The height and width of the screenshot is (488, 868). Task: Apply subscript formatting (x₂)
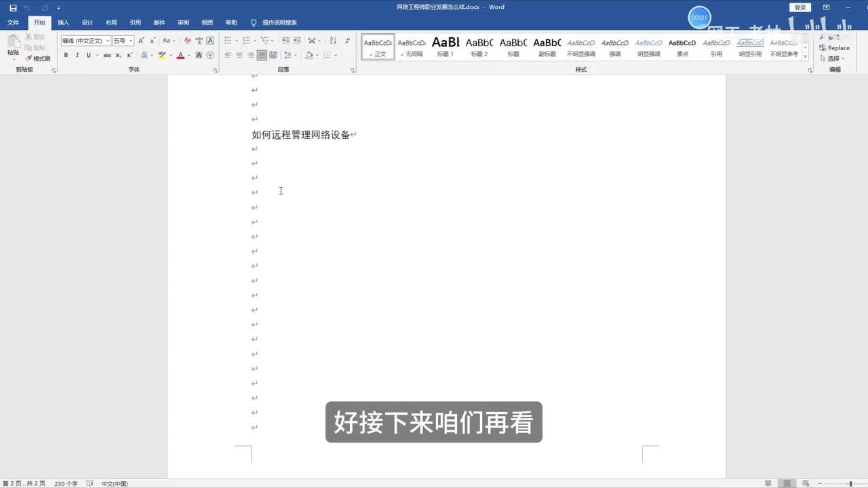[119, 55]
